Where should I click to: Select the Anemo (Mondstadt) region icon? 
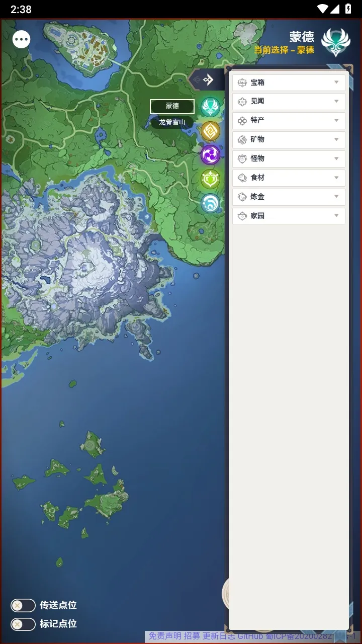[211, 107]
